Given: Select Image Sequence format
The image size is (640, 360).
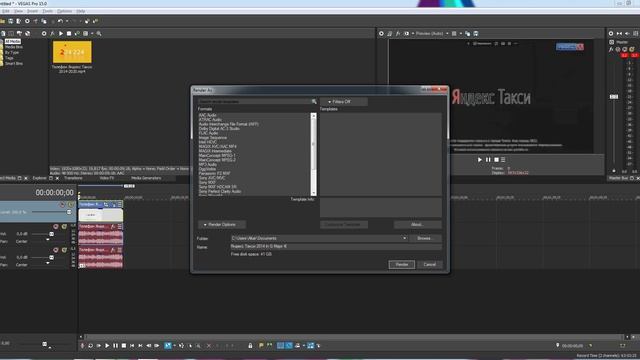Looking at the screenshot, I should [x=213, y=138].
